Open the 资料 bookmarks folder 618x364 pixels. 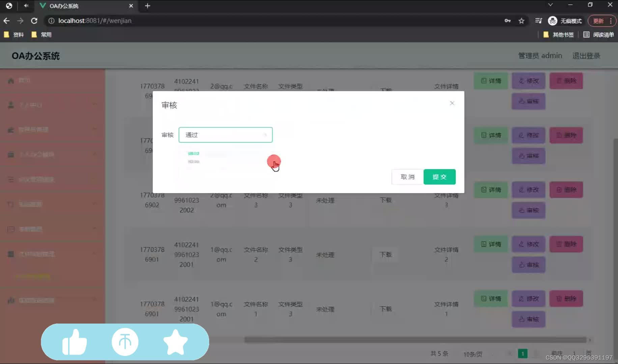[14, 34]
